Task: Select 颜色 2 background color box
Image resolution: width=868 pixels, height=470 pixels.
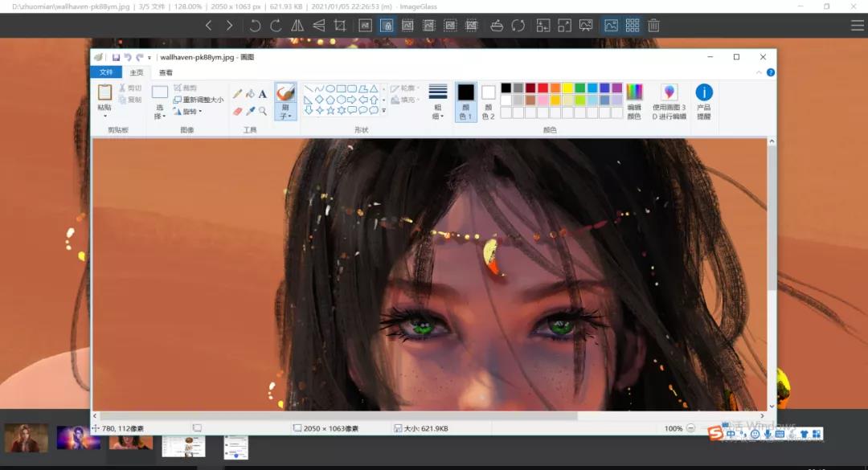Action: tap(488, 101)
